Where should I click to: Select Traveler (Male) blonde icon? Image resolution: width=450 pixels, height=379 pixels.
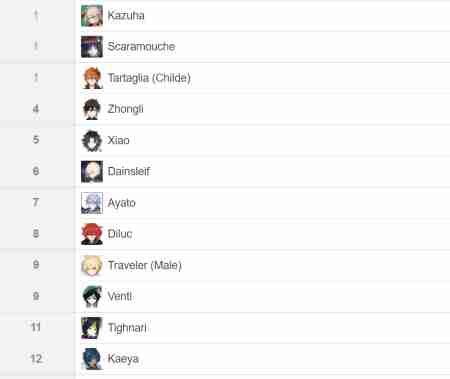[92, 265]
